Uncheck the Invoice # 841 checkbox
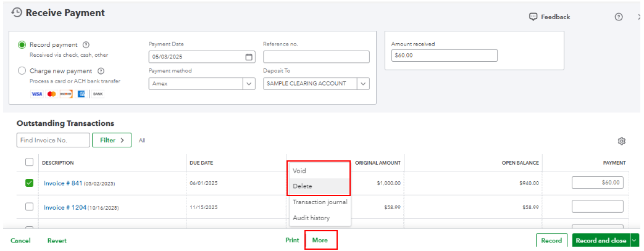Image resolution: width=644 pixels, height=251 pixels. (29, 183)
